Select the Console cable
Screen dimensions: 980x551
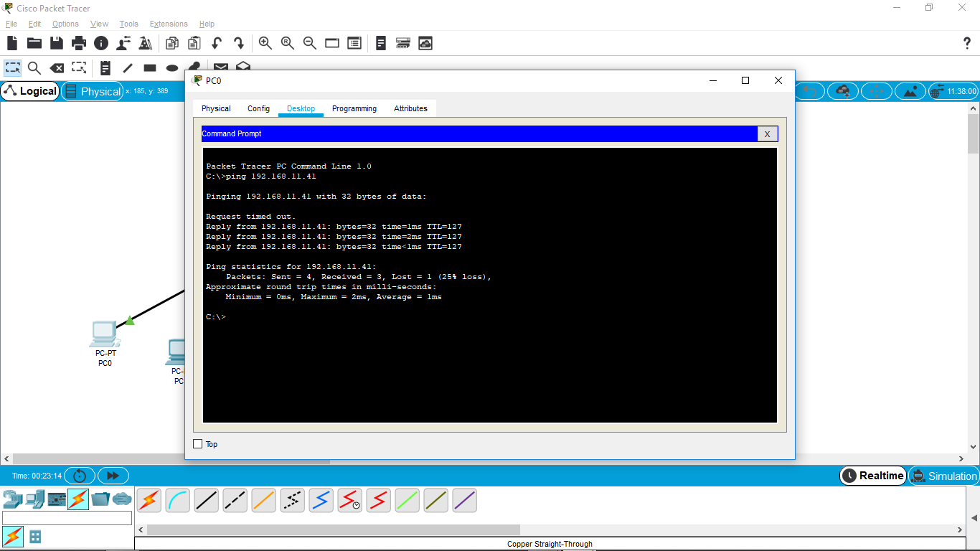[178, 500]
